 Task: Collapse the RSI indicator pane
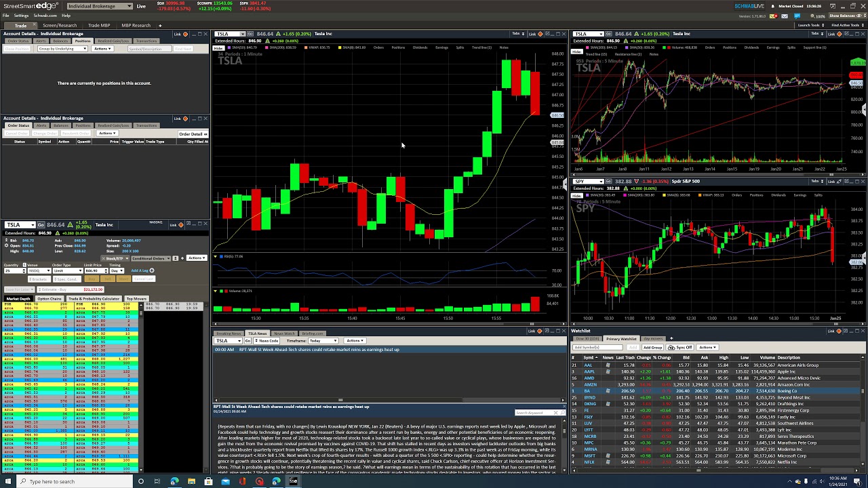216,256
